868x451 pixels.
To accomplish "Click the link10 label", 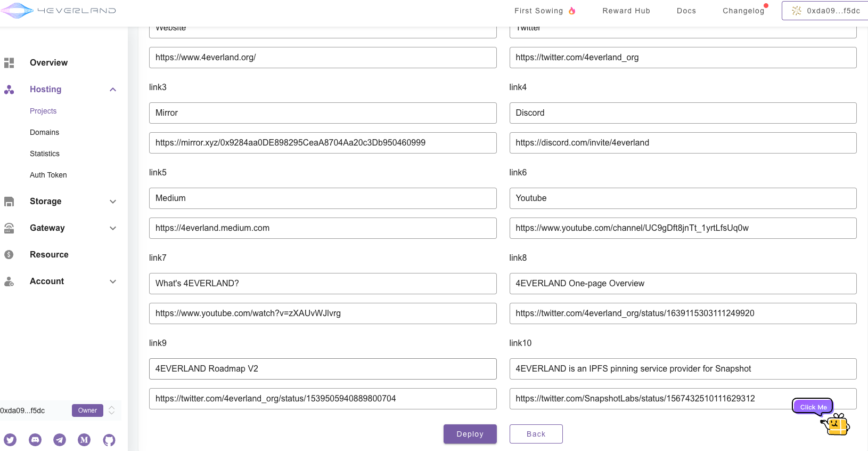I will click(x=520, y=343).
